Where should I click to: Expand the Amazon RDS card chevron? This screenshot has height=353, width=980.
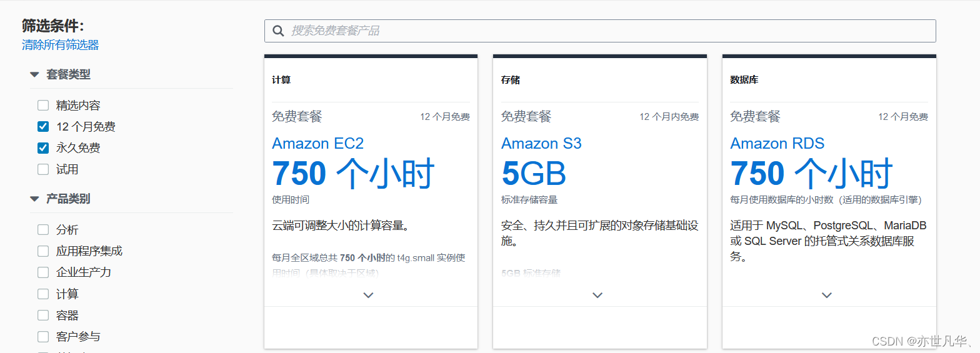[827, 295]
